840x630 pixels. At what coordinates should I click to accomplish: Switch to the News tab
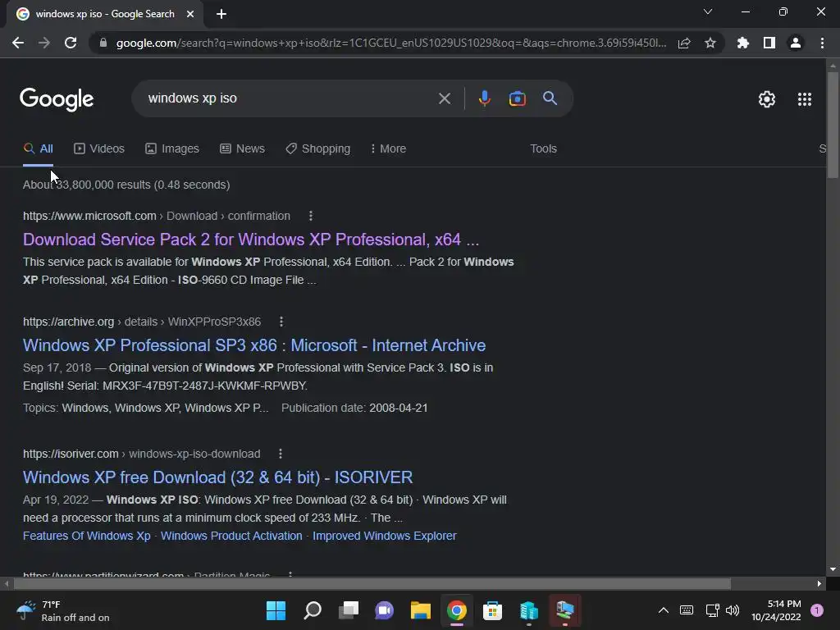[x=242, y=148]
